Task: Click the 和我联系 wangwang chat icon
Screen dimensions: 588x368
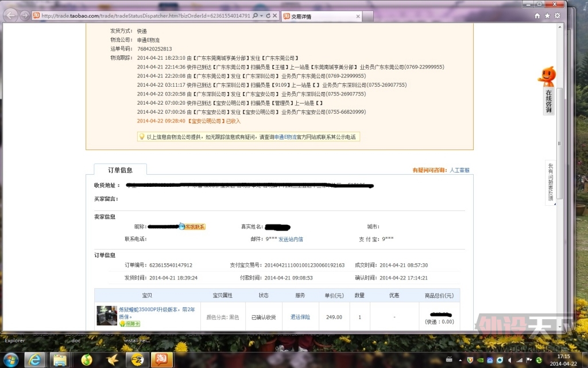Action: coord(192,227)
